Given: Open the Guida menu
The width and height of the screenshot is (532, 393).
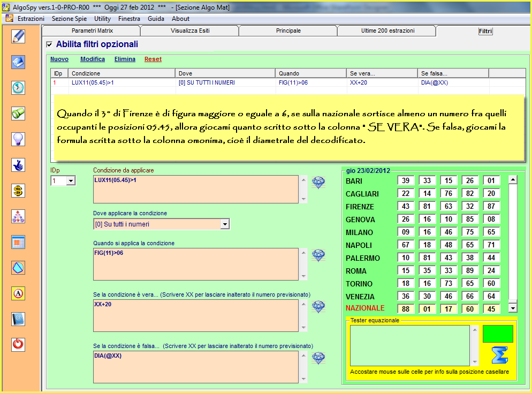Looking at the screenshot, I should click(156, 19).
